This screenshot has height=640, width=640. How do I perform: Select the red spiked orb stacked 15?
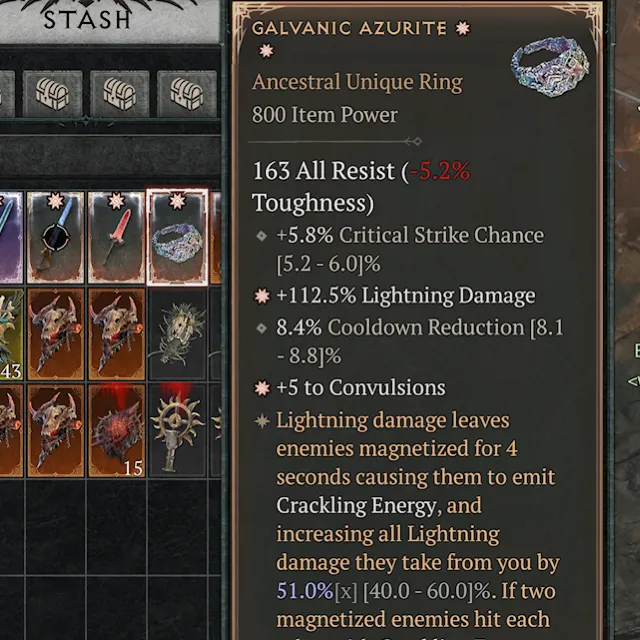tap(116, 431)
